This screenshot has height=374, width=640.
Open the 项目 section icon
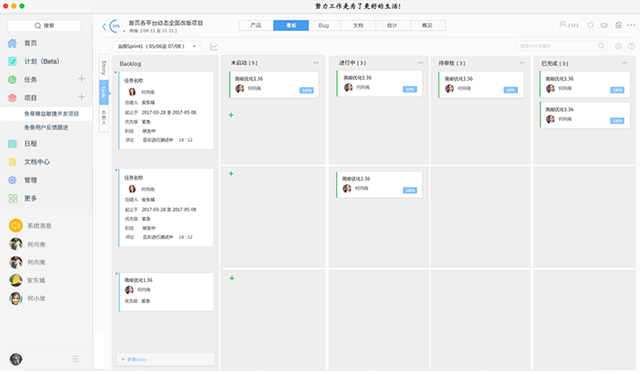click(13, 98)
